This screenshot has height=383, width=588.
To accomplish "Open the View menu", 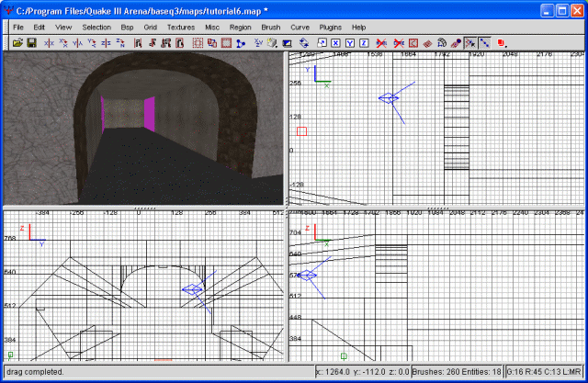I will [x=63, y=28].
